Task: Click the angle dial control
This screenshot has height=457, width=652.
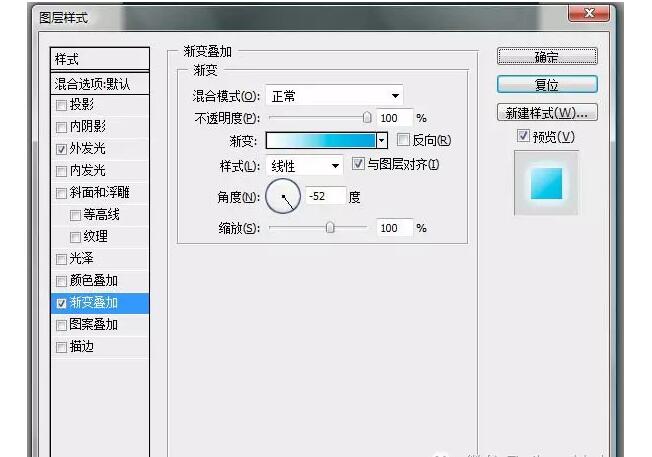Action: click(283, 196)
